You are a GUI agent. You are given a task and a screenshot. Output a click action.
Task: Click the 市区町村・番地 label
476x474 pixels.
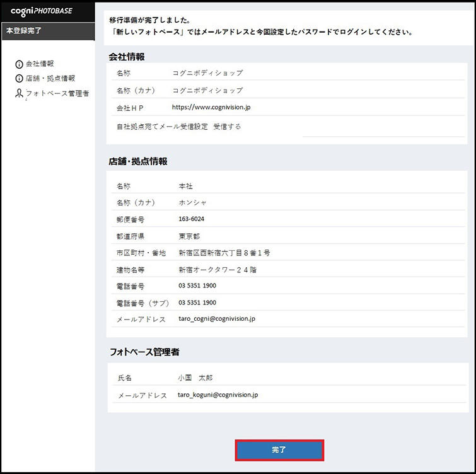(141, 253)
